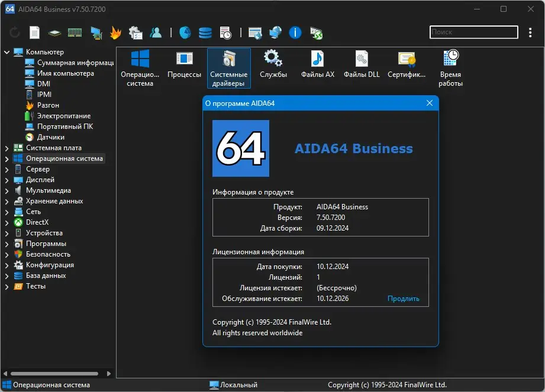Screen dimensions: 545x392
Task: Open the Файлы AX icon
Action: point(317,64)
